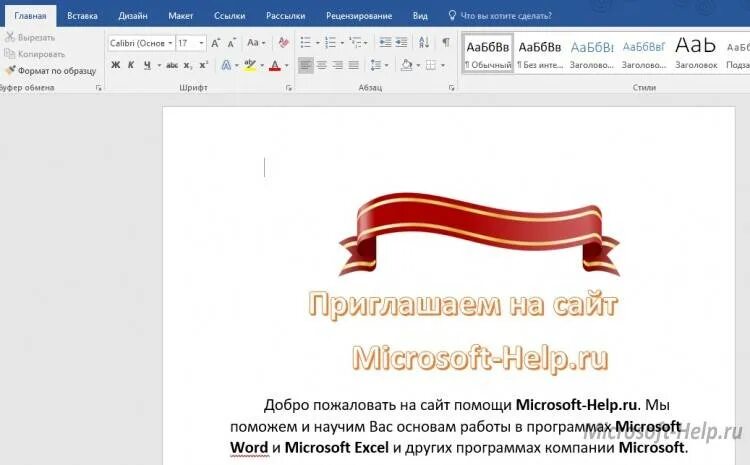Open the Шрифт (Font) dialog launcher

click(288, 88)
